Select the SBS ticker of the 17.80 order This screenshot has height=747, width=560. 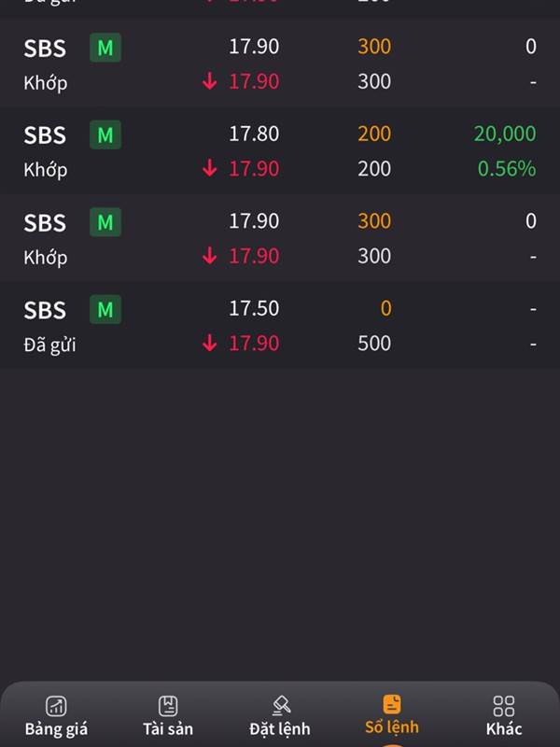point(45,135)
